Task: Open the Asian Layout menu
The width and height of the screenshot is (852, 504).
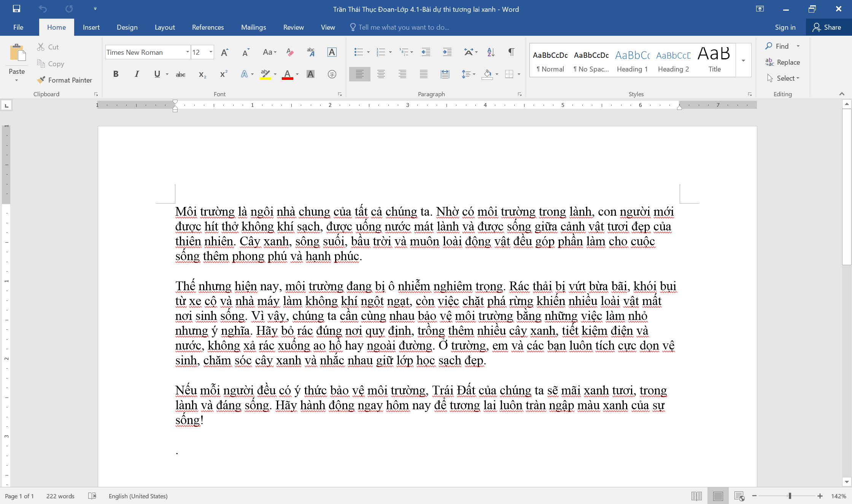Action: pos(471,52)
